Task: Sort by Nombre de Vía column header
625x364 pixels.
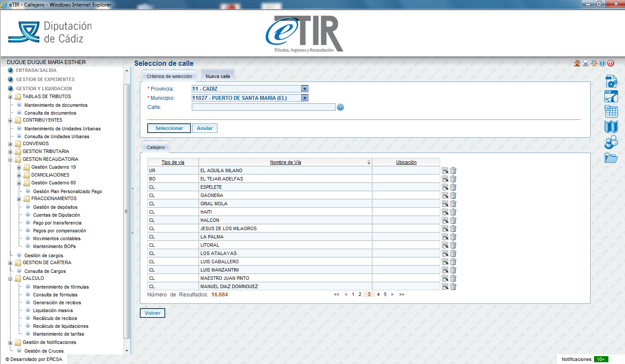Action: [285, 162]
